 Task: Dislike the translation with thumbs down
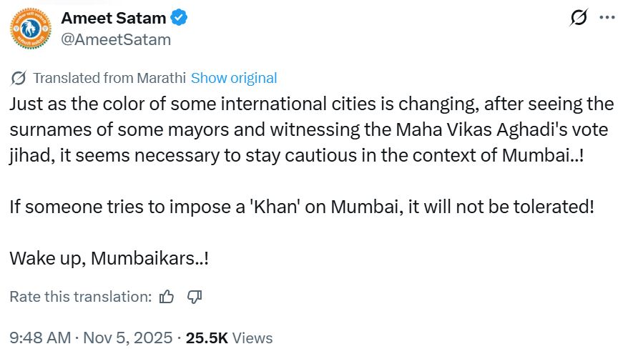click(193, 297)
